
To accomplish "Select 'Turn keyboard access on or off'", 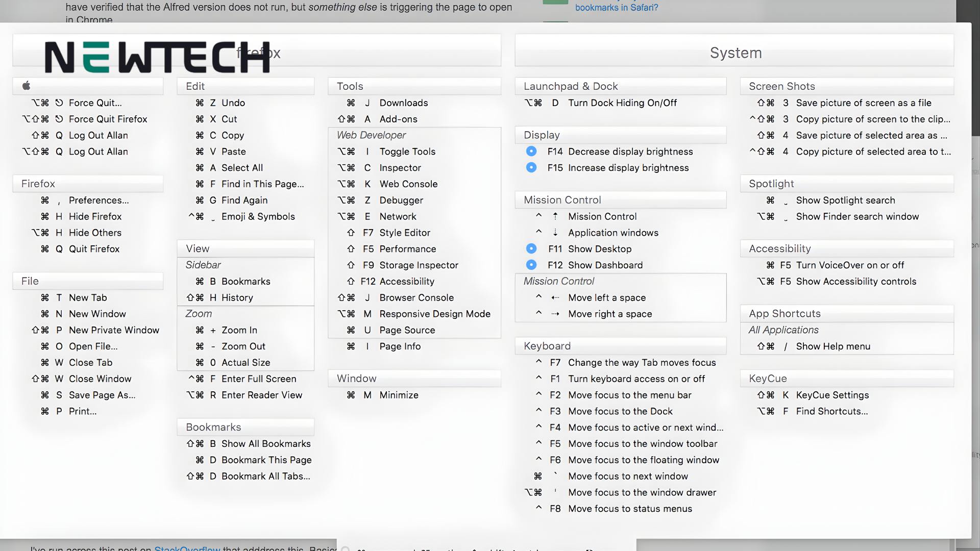I will click(621, 379).
